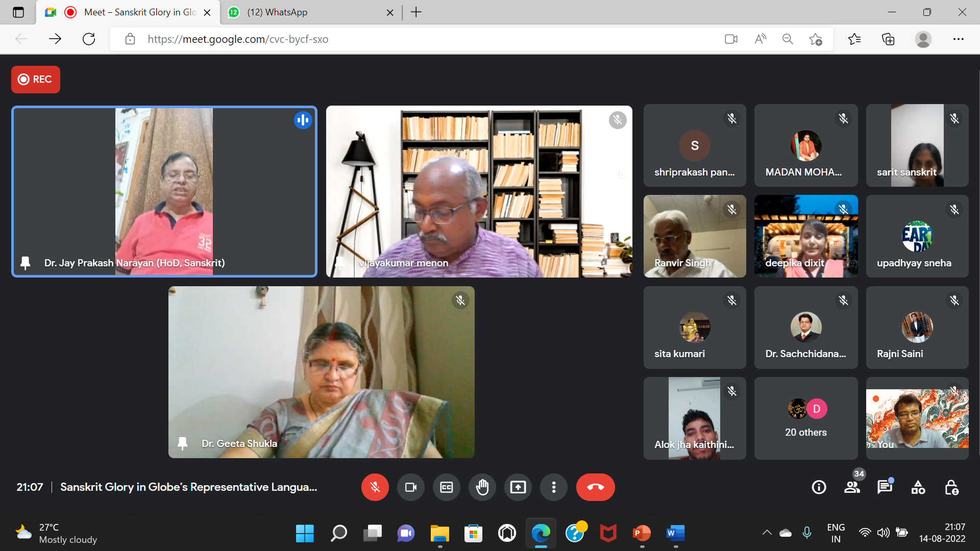
Task: Open the Activities panel icon
Action: [x=918, y=487]
